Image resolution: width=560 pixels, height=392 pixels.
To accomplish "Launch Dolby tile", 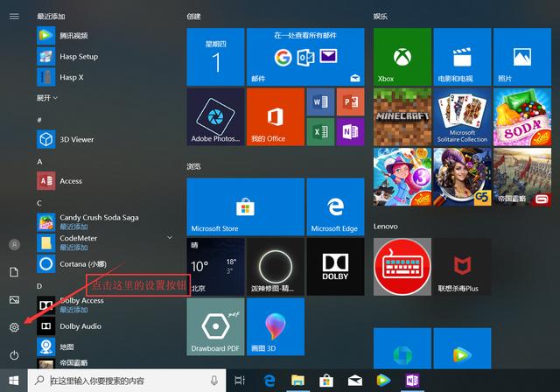I will [335, 267].
